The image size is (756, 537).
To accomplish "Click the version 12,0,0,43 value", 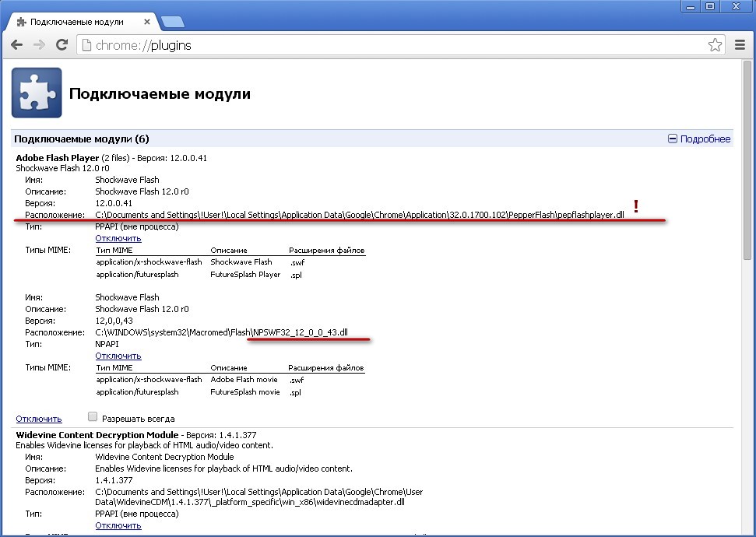I will tap(114, 321).
